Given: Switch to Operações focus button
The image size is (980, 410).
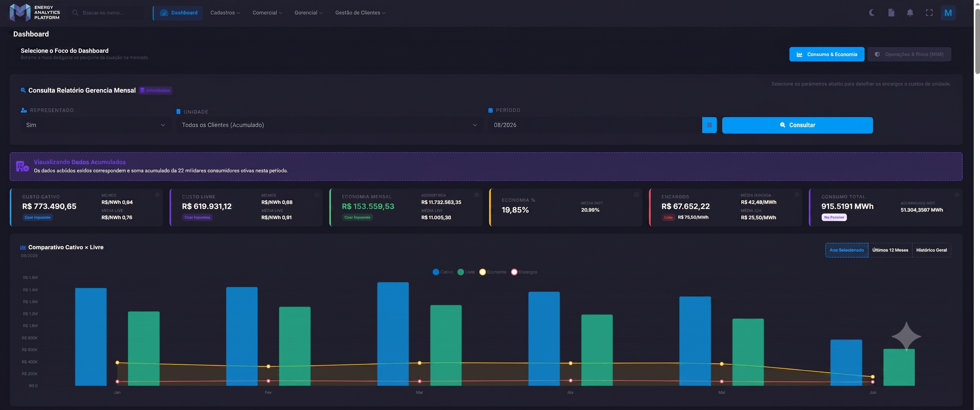Looking at the screenshot, I should click(x=909, y=54).
